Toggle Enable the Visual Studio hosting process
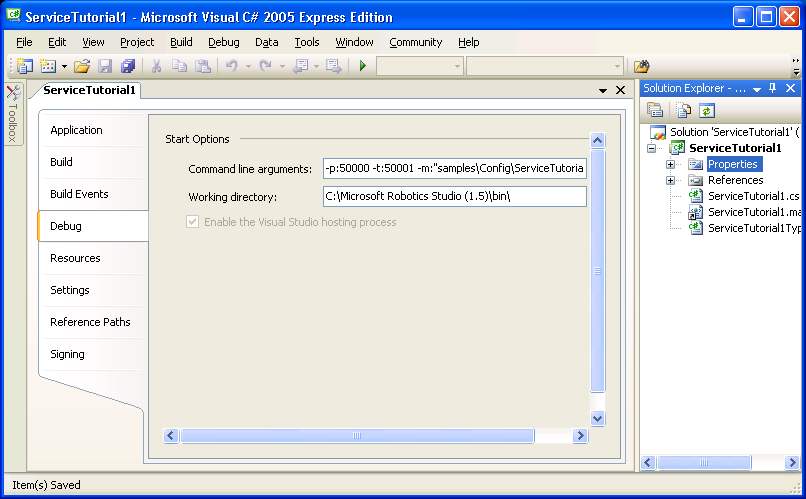The image size is (806, 499). 192,222
